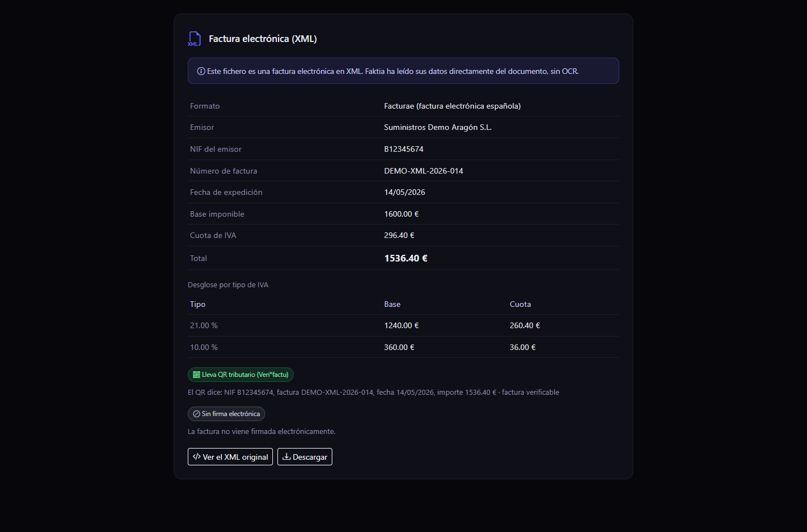Click the 21.00 % tax type cell

[204, 325]
